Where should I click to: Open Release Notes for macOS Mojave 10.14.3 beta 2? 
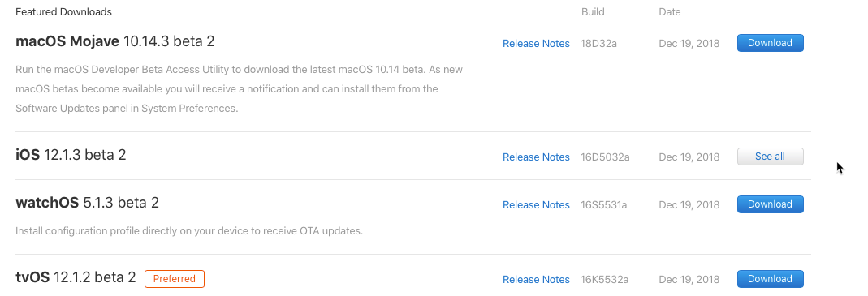point(536,43)
